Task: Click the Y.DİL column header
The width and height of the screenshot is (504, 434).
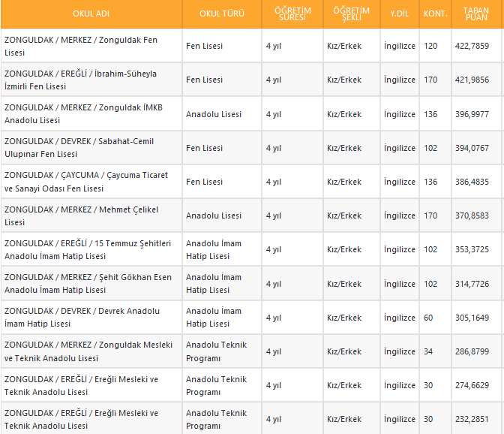Action: coord(399,14)
